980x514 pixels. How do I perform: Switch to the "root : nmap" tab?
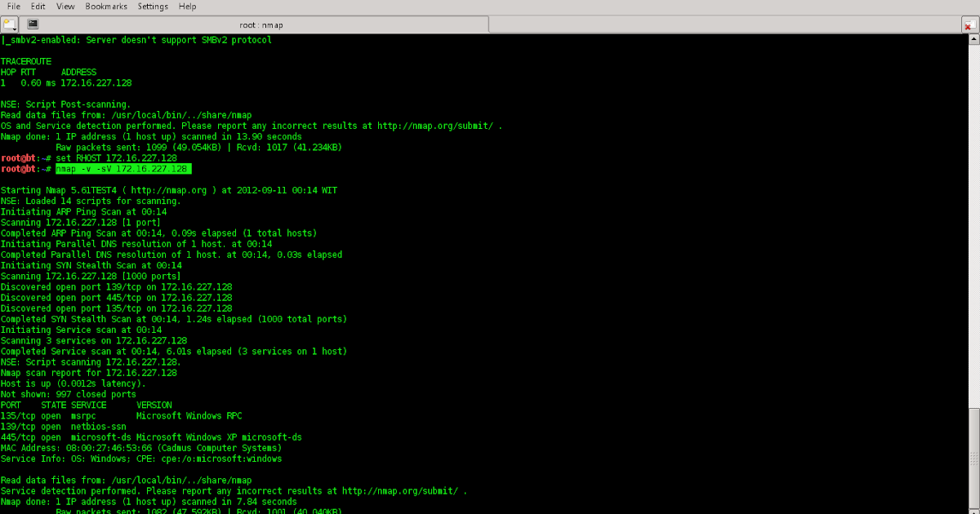(x=261, y=24)
